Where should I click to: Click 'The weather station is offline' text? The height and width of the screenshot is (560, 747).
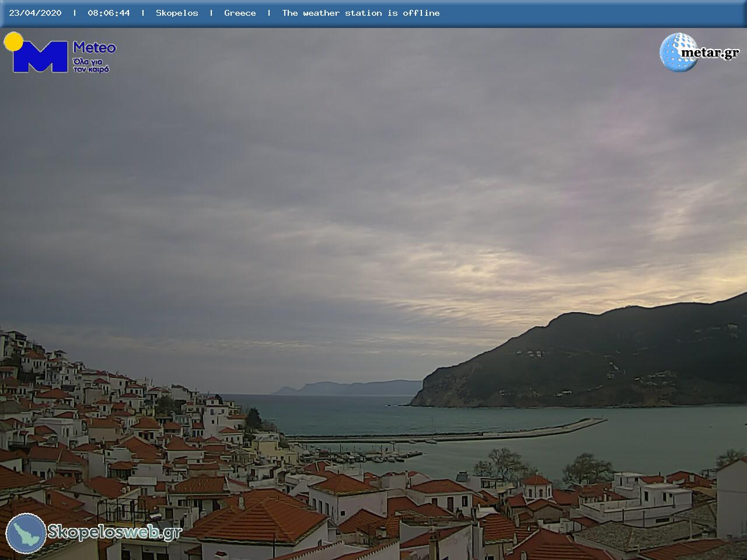(x=361, y=13)
